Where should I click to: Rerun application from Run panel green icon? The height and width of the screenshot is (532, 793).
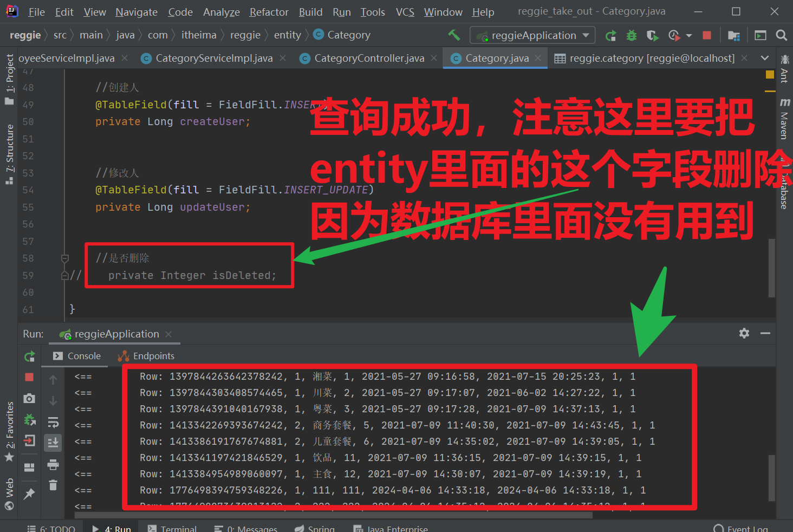pyautogui.click(x=30, y=356)
